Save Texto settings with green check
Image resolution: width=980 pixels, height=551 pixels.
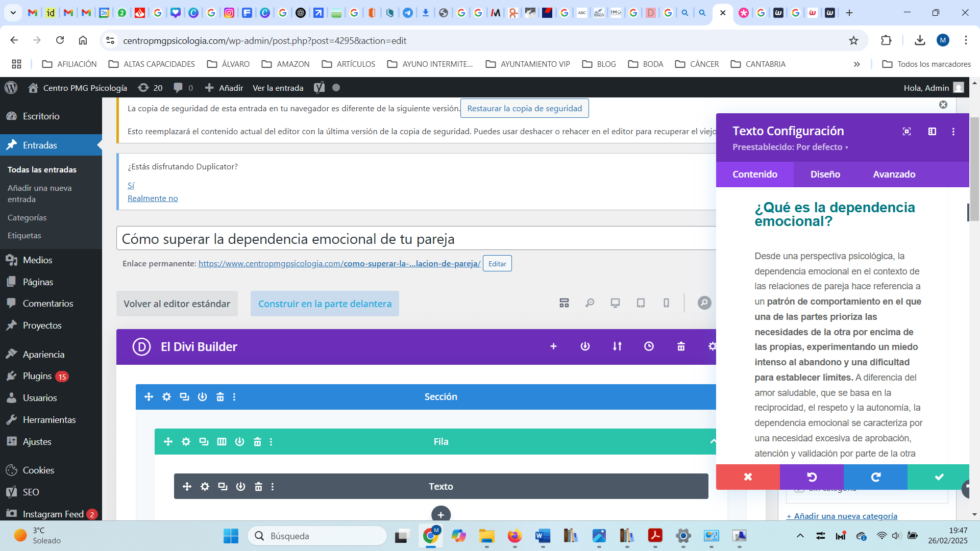point(939,477)
